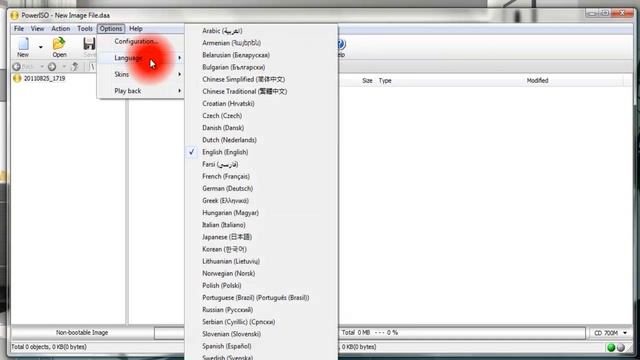
Task: Choose Spanish (Español) language
Action: click(x=261, y=346)
